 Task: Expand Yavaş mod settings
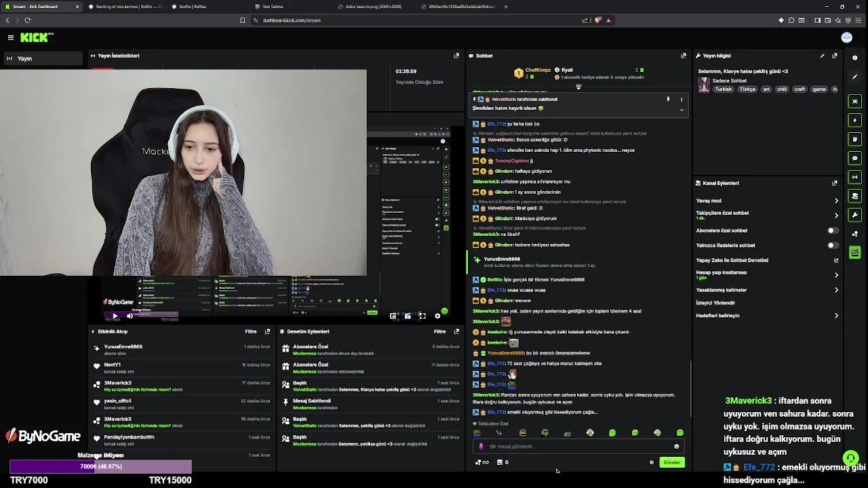(836, 201)
